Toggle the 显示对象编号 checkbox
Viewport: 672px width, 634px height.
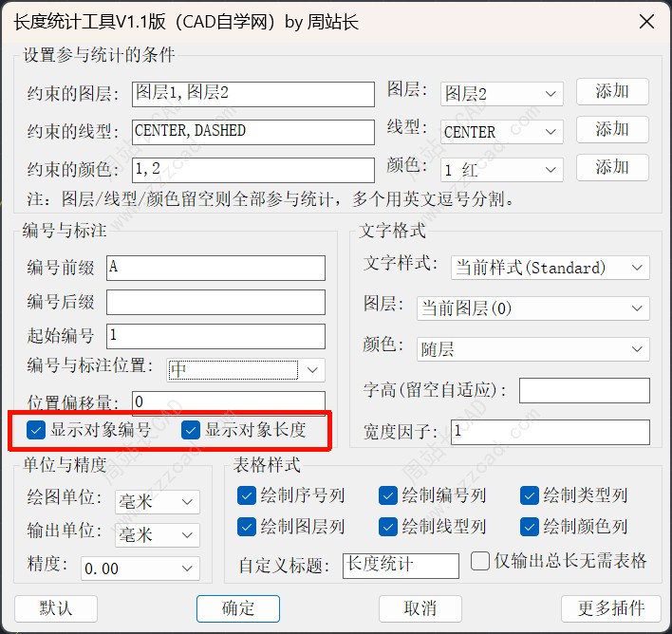[x=37, y=430]
